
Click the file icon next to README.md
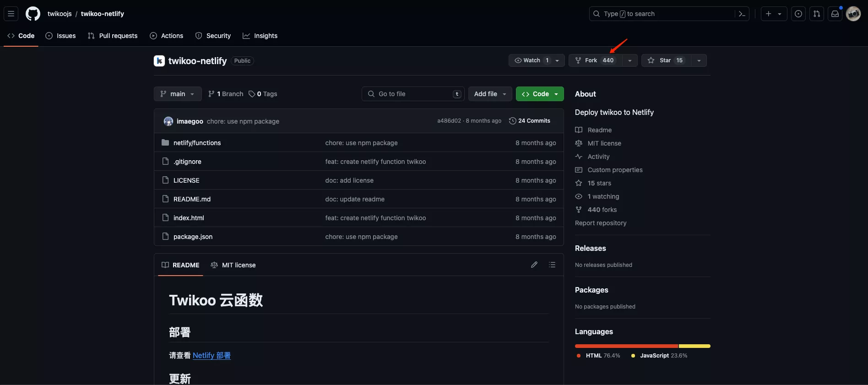click(x=165, y=199)
